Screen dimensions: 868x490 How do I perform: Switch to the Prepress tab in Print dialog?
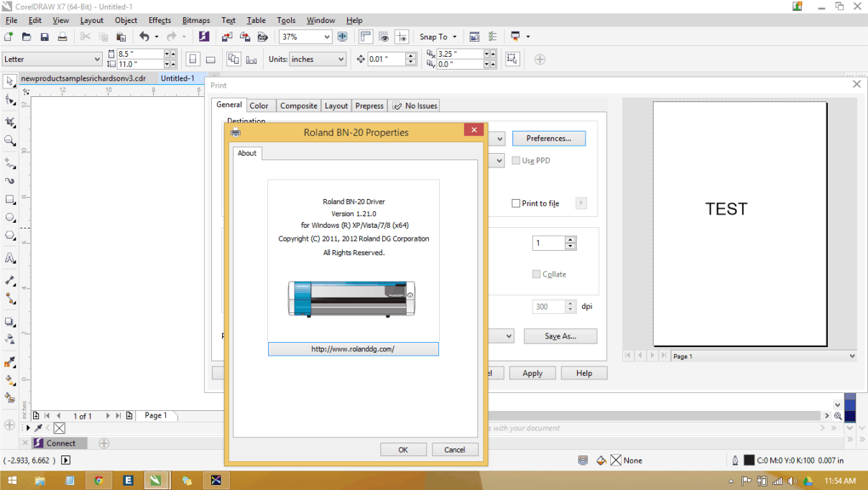click(x=369, y=106)
